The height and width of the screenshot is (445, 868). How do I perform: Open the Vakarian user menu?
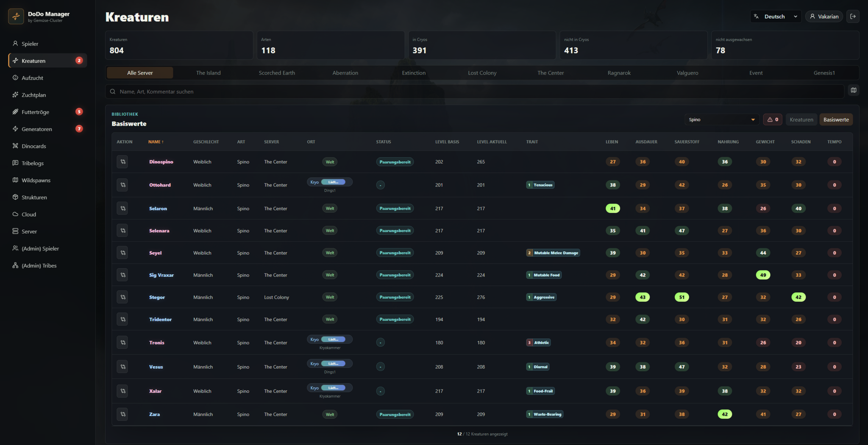point(824,17)
